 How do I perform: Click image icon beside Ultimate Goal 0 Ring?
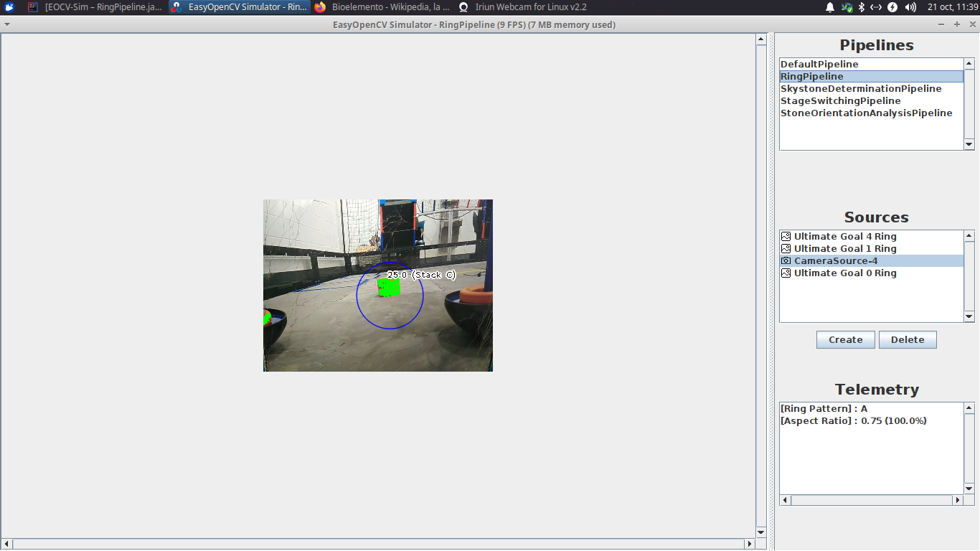click(x=786, y=273)
